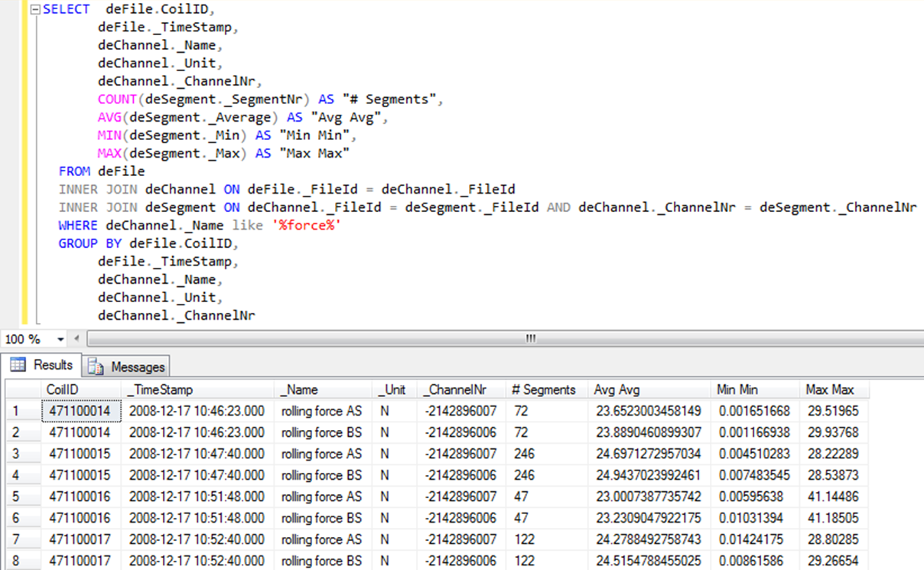Image resolution: width=924 pixels, height=570 pixels.
Task: Click maximum value 41.18505
Action: [x=835, y=518]
